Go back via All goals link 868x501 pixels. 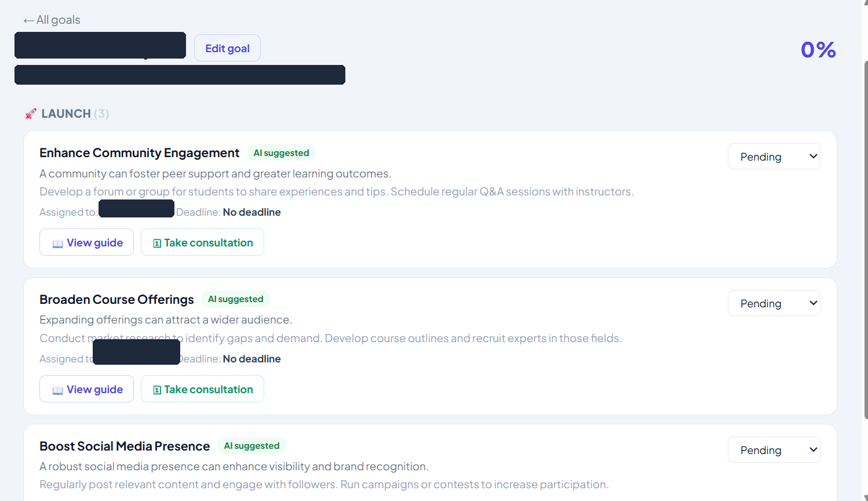pos(52,20)
